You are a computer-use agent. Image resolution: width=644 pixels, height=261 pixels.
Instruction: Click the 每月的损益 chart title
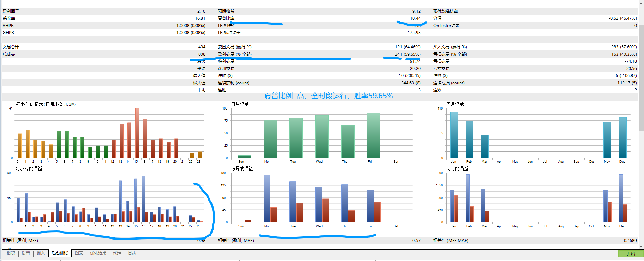tap(457, 169)
